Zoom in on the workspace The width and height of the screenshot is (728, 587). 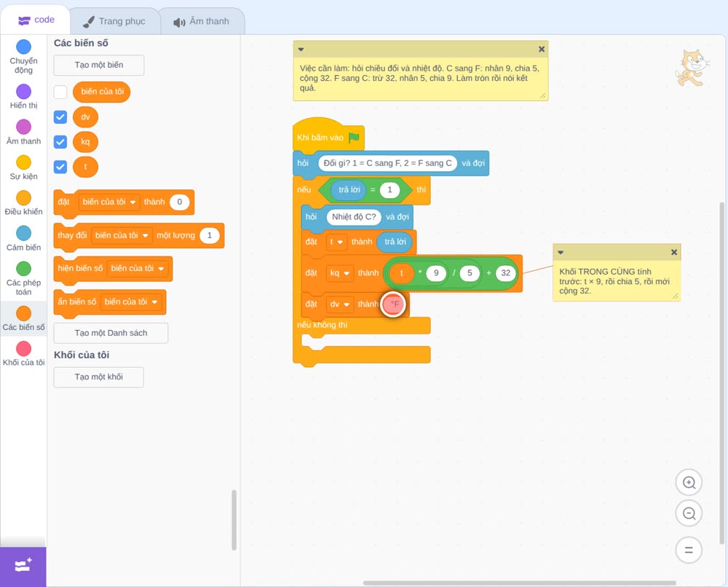pos(689,483)
